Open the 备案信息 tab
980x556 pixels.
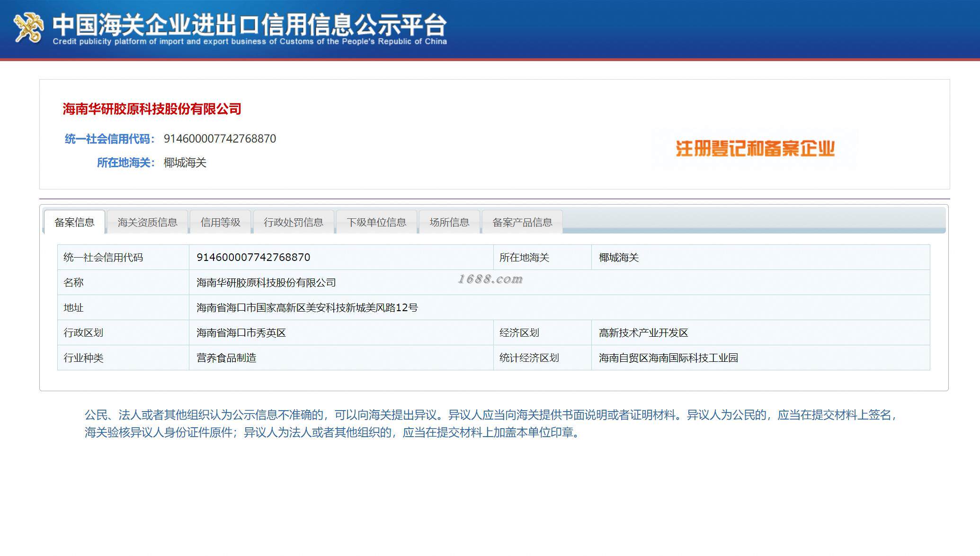(74, 222)
